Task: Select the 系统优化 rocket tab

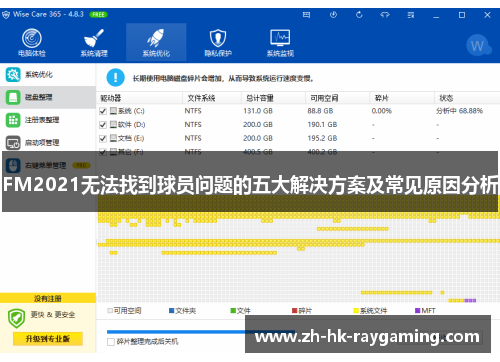Action: [x=156, y=42]
